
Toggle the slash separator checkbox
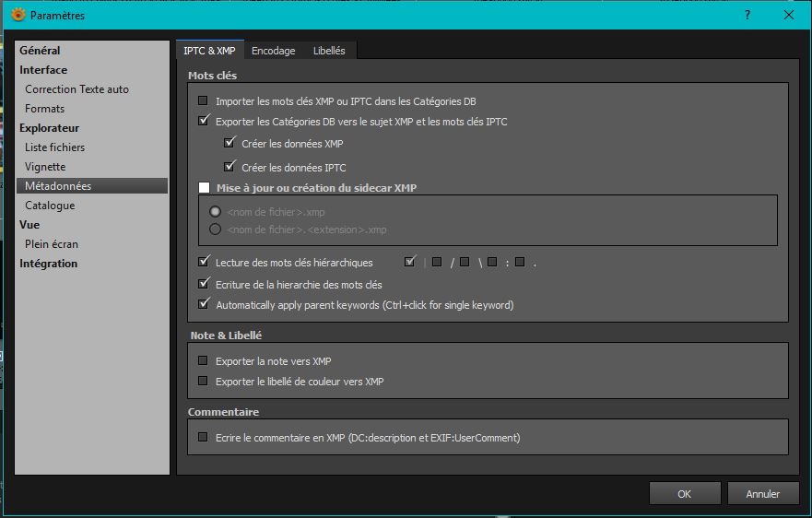[x=437, y=263]
